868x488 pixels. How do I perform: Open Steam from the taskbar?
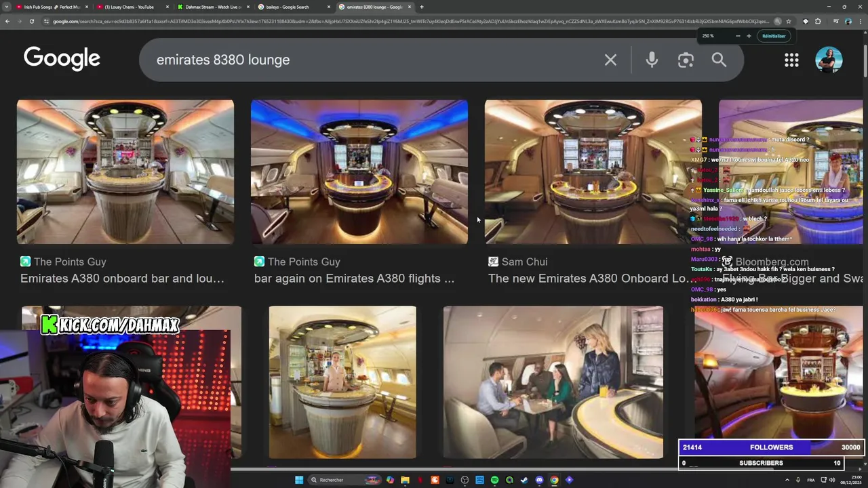tap(524, 480)
